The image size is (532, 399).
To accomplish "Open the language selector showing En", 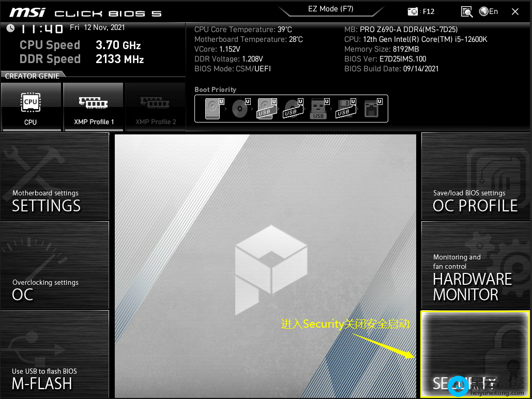I will click(489, 11).
